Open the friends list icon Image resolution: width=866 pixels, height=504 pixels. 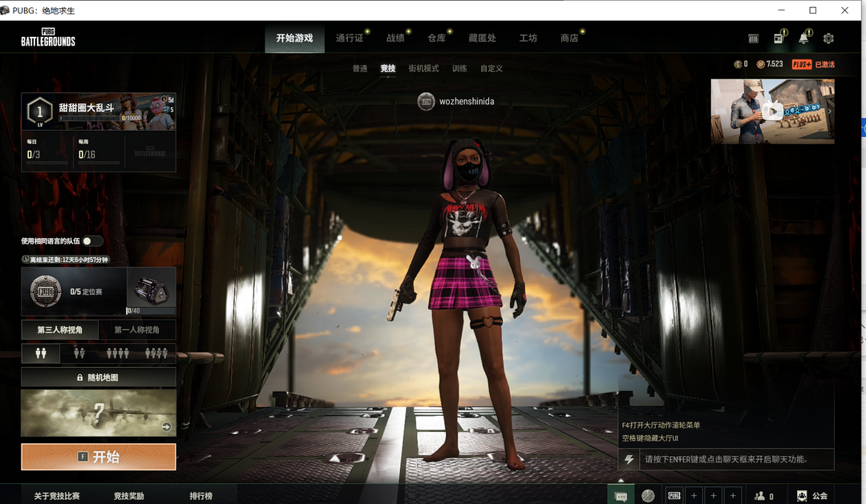click(759, 496)
